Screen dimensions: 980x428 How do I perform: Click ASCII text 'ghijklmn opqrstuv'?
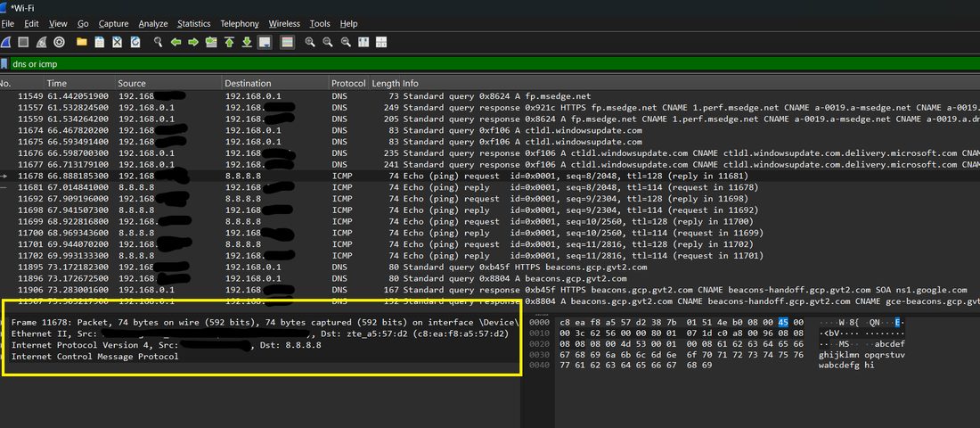(862, 355)
